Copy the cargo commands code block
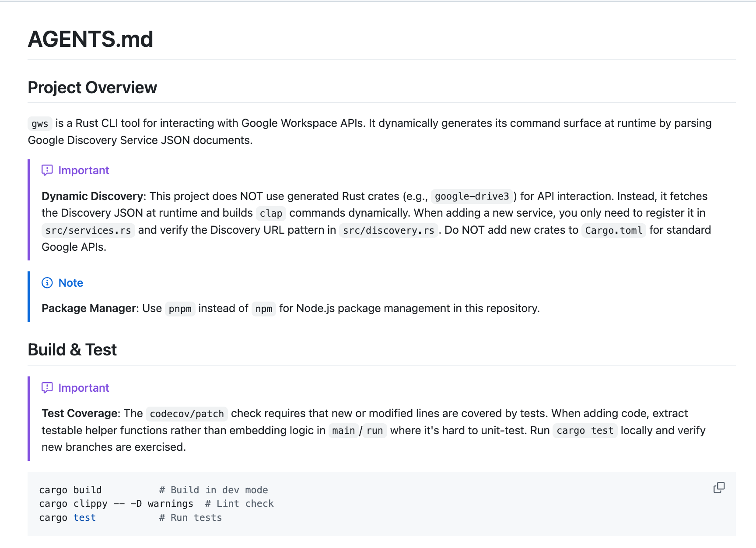Image resolution: width=756 pixels, height=548 pixels. 719,488
